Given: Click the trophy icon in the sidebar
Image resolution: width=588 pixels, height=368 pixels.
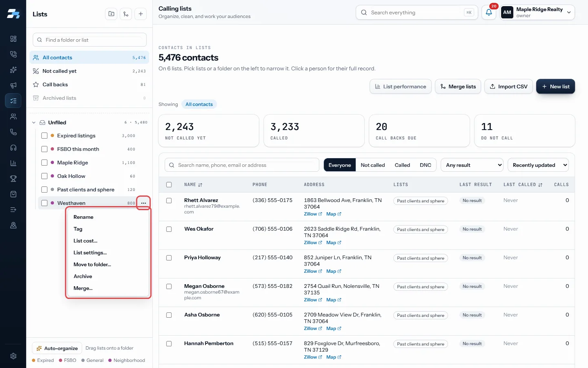Looking at the screenshot, I should pyautogui.click(x=13, y=179).
